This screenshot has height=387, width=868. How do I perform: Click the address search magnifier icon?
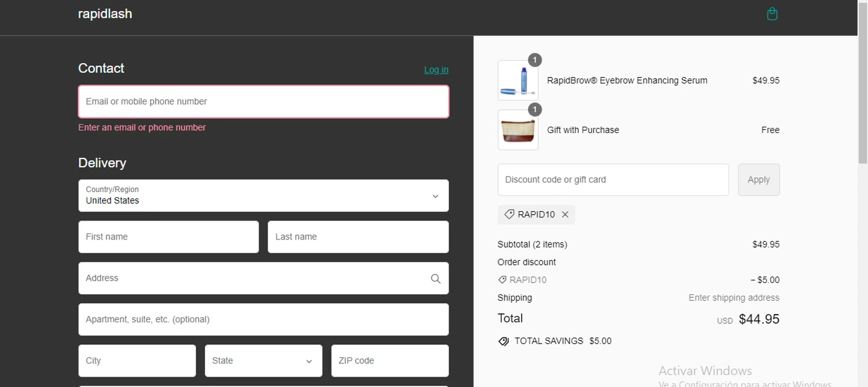click(x=436, y=279)
